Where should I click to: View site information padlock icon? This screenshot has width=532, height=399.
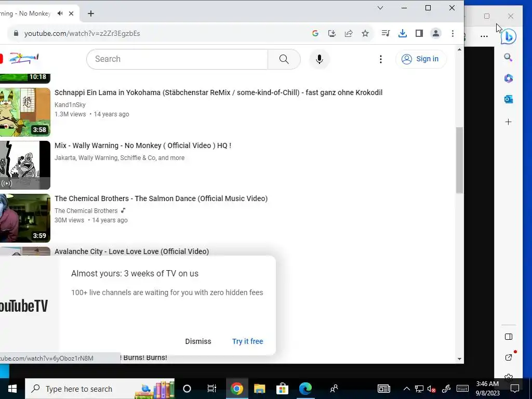pyautogui.click(x=16, y=33)
